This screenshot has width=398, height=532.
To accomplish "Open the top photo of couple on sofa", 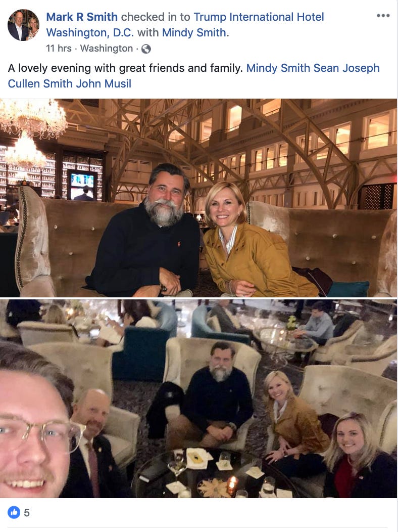I will 199,198.
